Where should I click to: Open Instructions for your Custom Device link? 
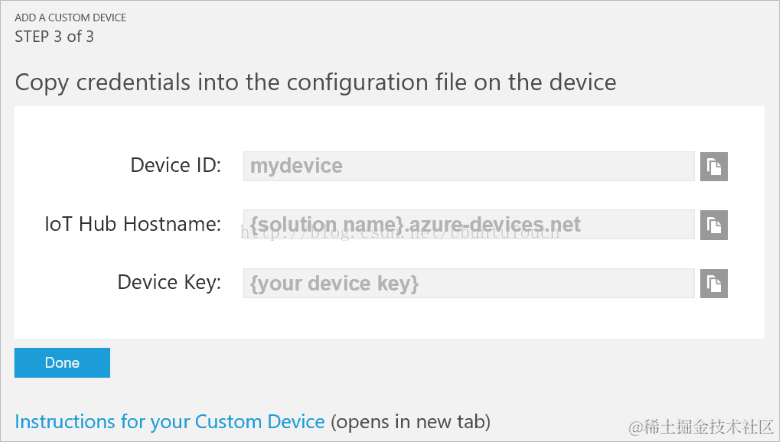pos(170,421)
